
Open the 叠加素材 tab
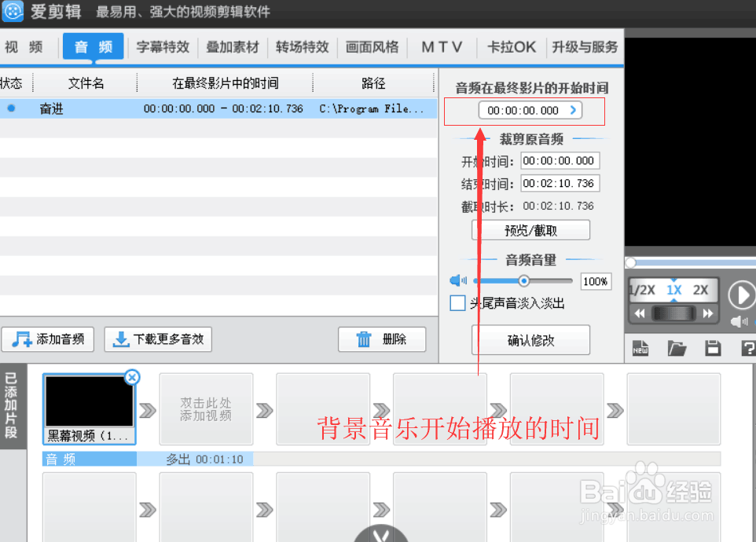[233, 46]
